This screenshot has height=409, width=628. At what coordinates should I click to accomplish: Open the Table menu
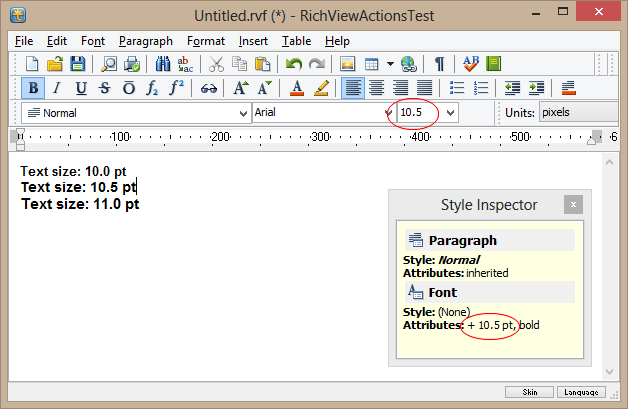tap(296, 41)
